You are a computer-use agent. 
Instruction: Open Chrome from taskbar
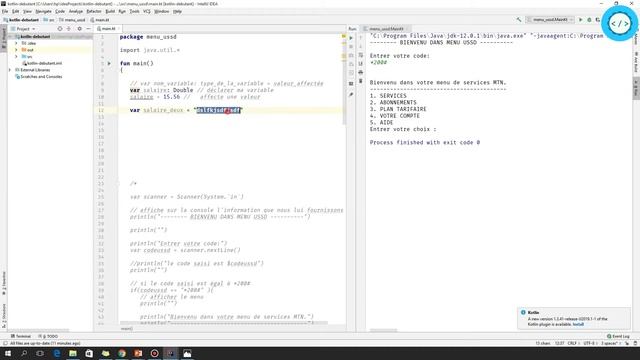click(x=122, y=353)
